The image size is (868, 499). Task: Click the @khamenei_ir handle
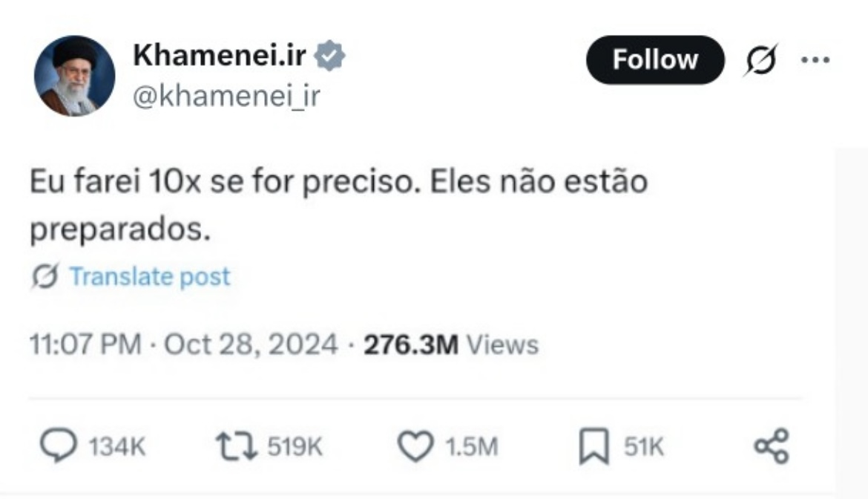225,96
